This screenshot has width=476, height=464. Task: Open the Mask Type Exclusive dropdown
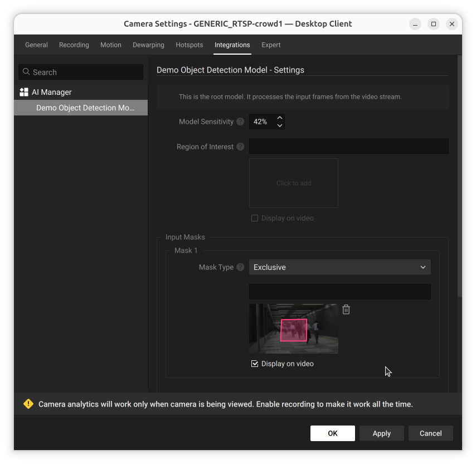[339, 267]
